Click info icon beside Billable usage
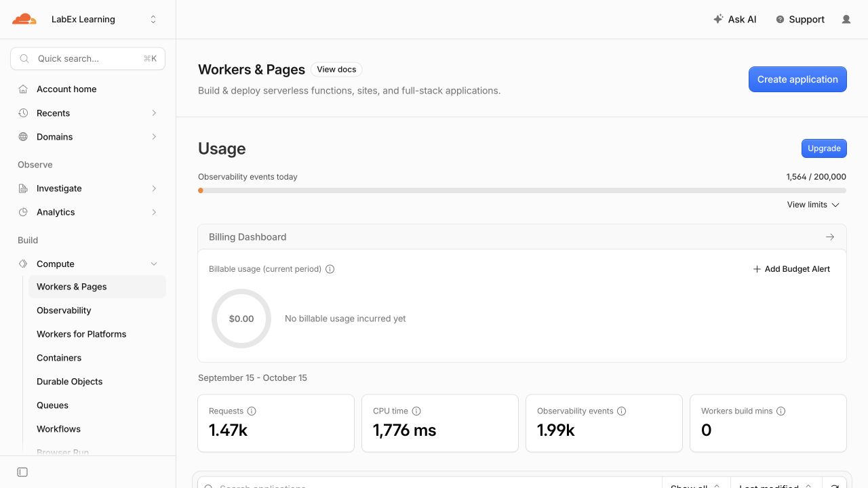Screen dimensions: 868x488 [x=330, y=269]
